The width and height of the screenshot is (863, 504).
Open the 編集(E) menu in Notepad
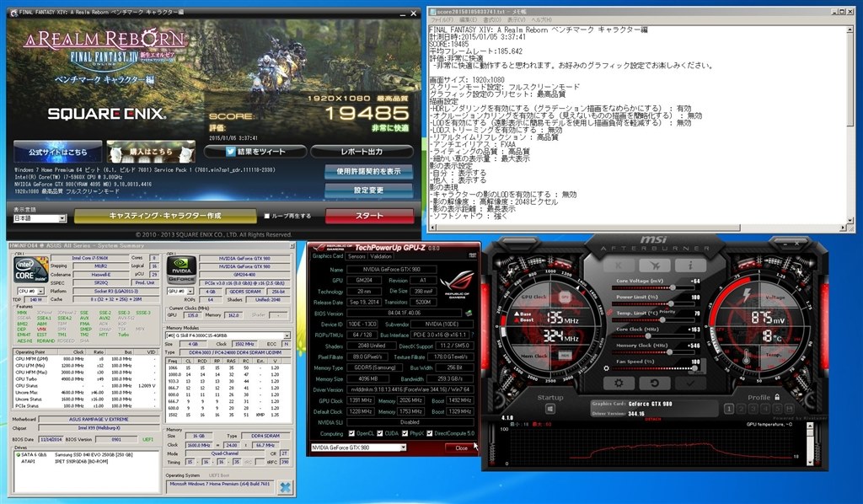[x=468, y=20]
